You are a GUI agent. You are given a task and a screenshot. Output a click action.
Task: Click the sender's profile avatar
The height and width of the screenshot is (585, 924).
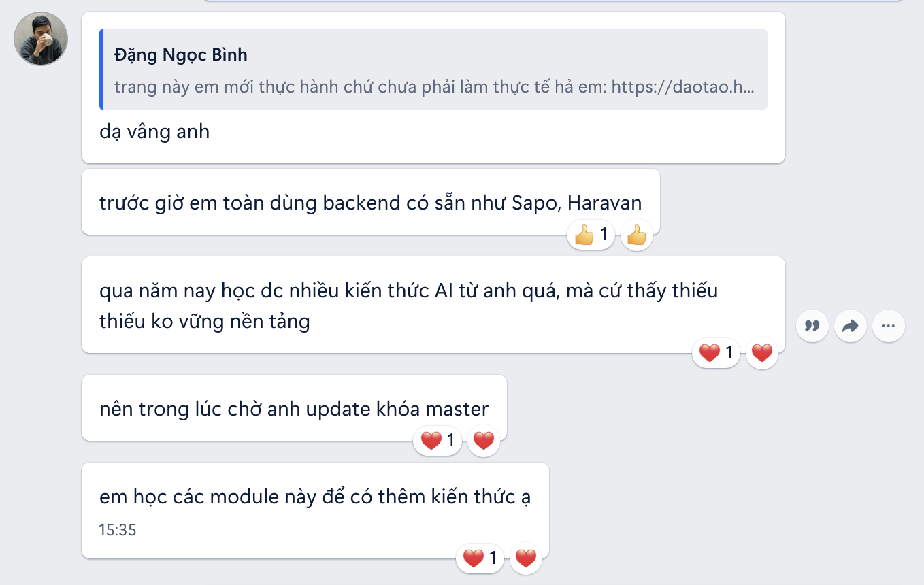coord(41,39)
